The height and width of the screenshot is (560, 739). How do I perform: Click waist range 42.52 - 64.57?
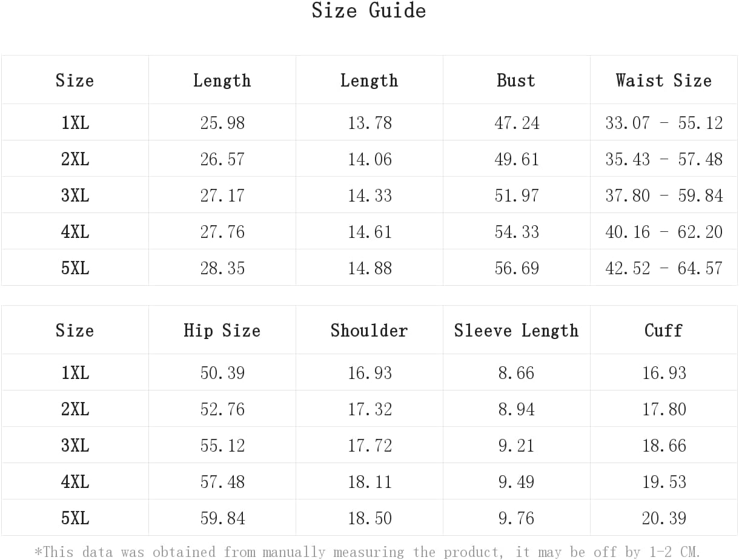coord(664,268)
